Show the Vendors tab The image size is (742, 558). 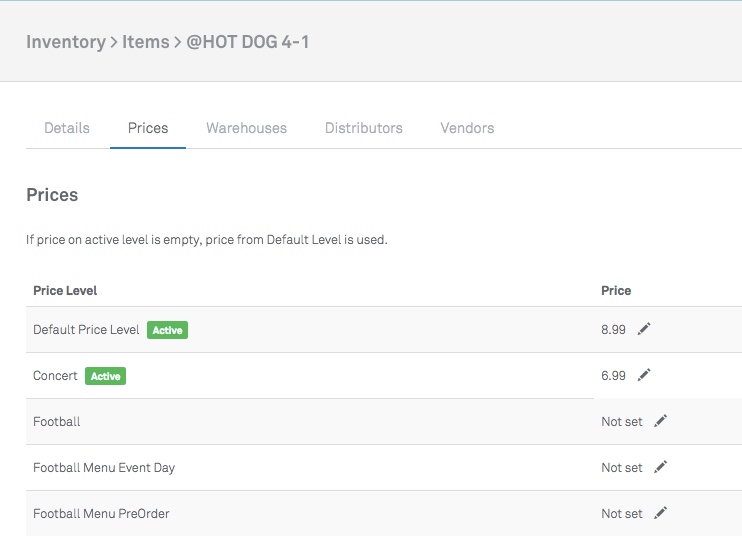(x=467, y=128)
